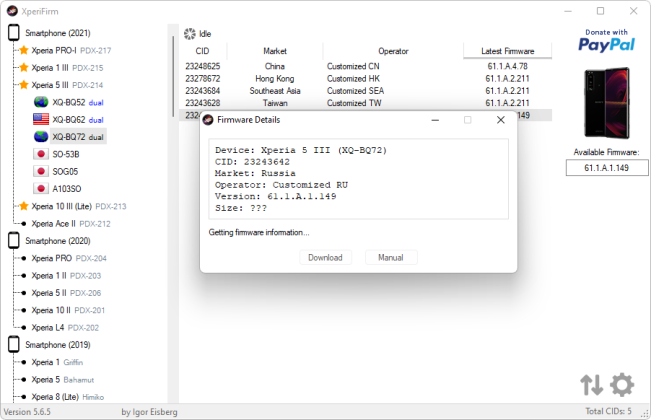Select Xperia 5 Bahamut tree item
This screenshot has height=420, width=651.
pyautogui.click(x=63, y=379)
